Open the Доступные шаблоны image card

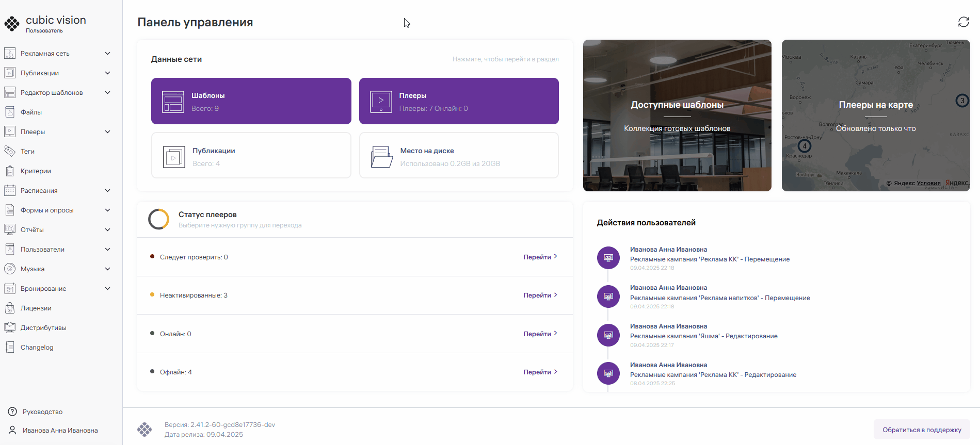[x=677, y=116]
